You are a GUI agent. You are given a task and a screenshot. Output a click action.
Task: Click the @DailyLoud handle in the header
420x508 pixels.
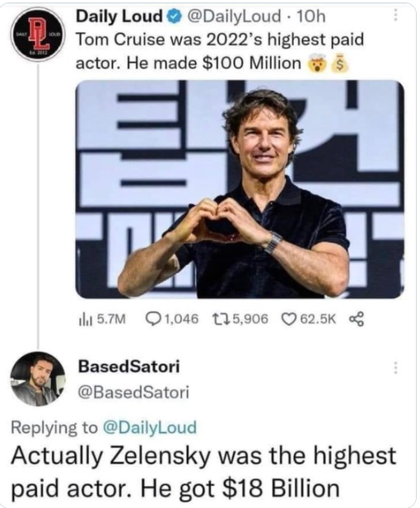click(232, 16)
